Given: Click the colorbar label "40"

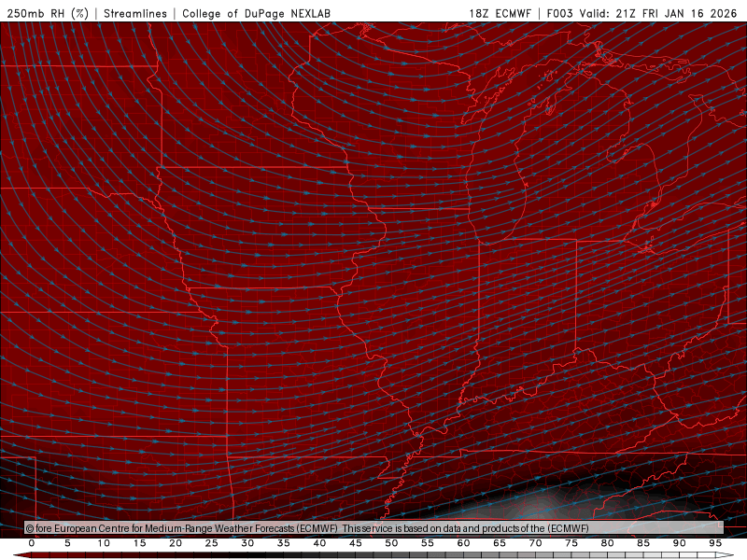Looking at the screenshot, I should click(x=319, y=543).
